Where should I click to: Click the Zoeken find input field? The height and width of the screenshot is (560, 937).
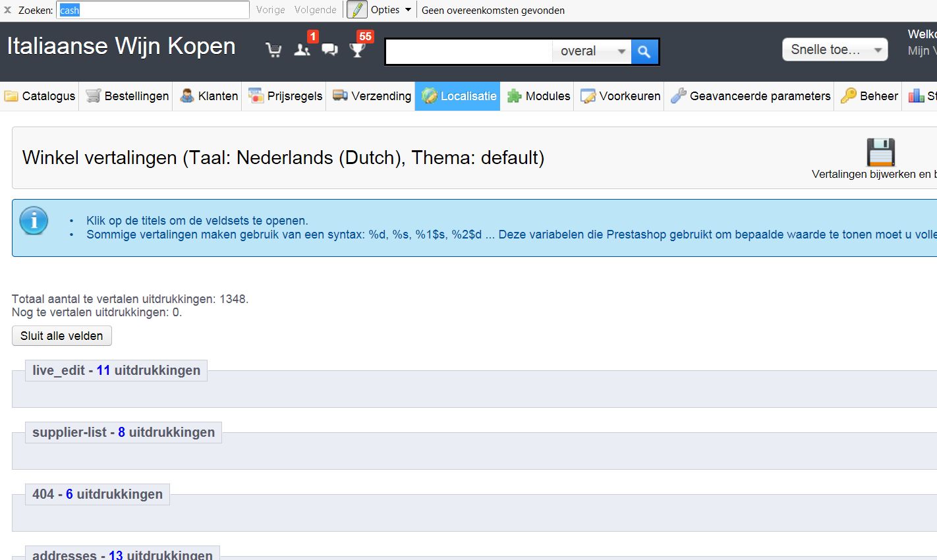(x=153, y=10)
